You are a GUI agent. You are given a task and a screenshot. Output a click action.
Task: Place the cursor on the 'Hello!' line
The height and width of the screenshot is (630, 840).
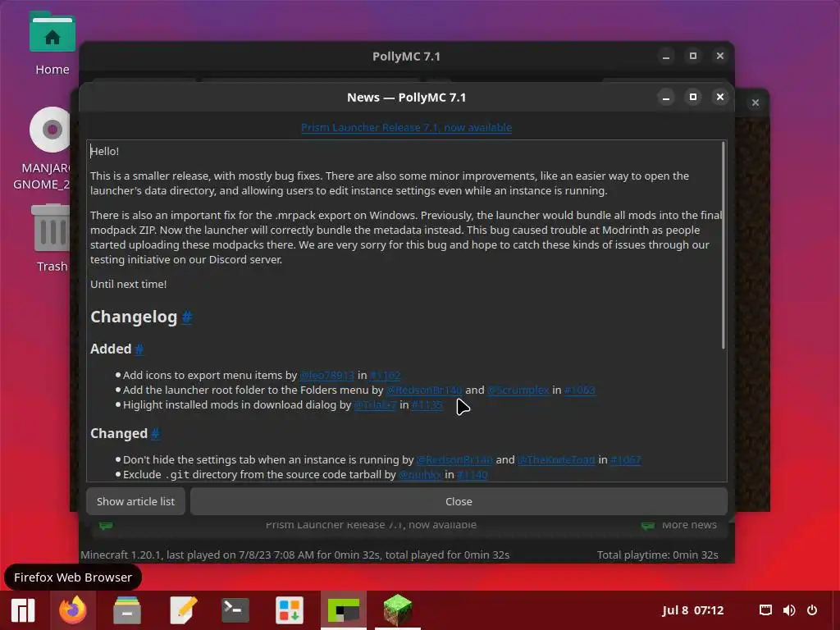pos(104,152)
